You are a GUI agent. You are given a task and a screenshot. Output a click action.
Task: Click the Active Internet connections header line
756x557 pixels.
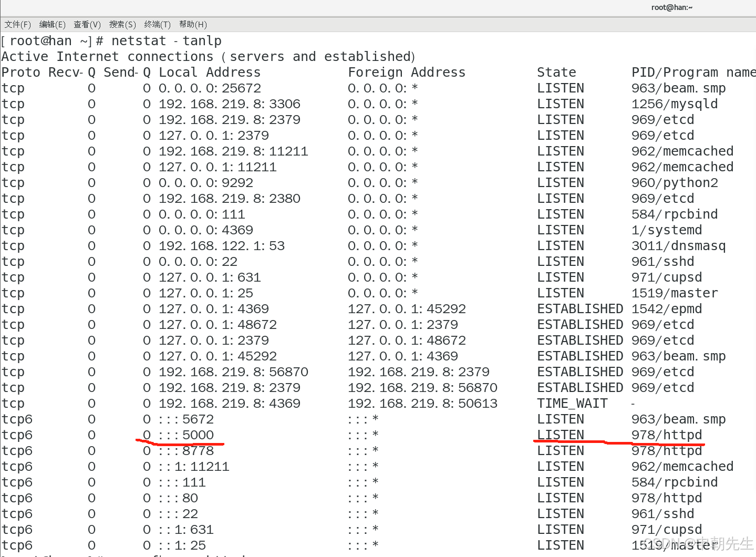click(x=208, y=56)
